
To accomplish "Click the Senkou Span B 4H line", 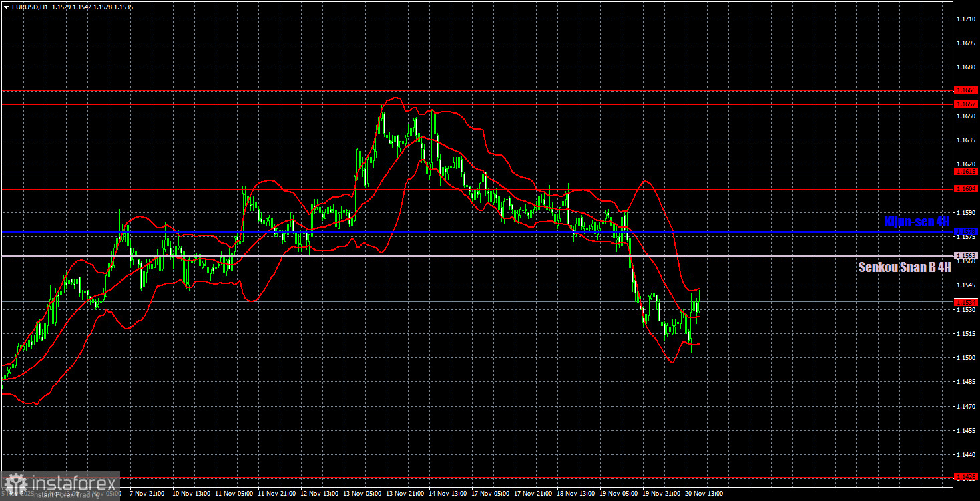I will coord(467,255).
